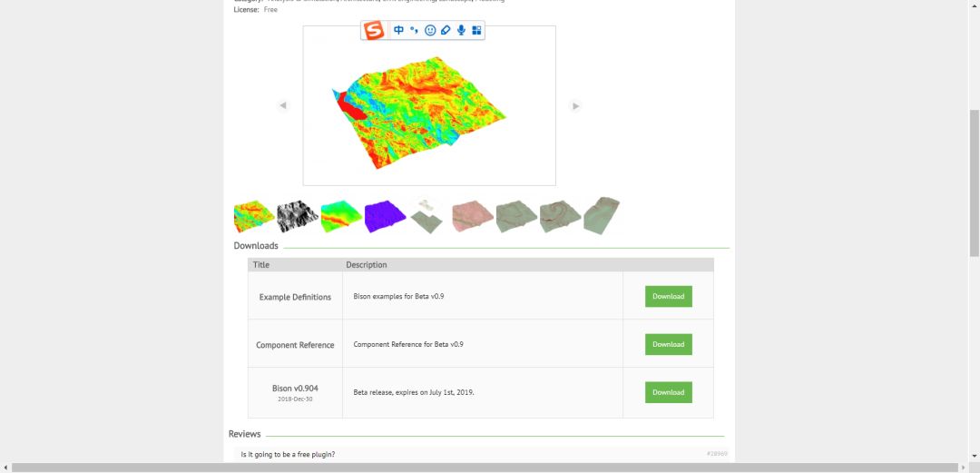Toggle Chinese input mode icon
Viewport: 980px width, 473px height.
398,30
